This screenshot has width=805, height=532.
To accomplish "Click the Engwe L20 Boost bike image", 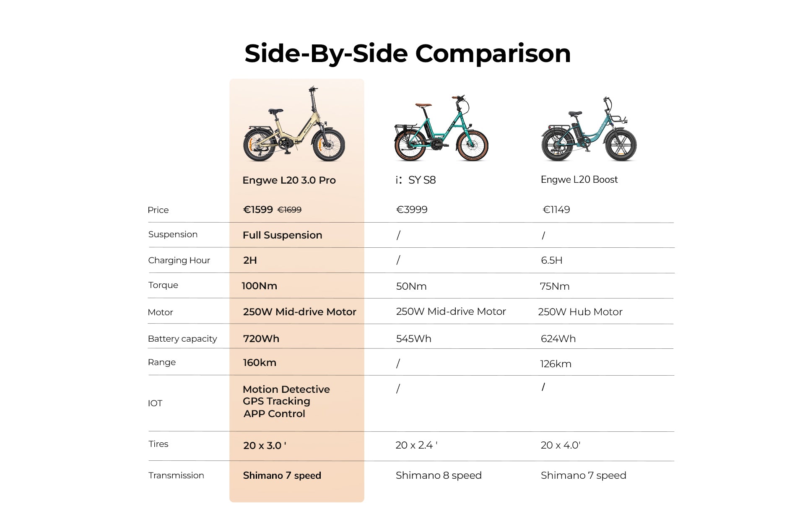I will coord(589,129).
